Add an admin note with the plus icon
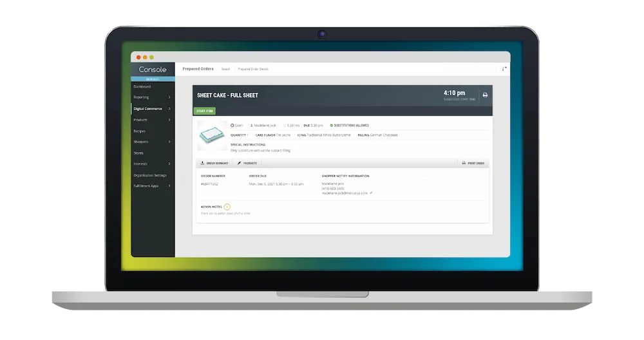Viewport: 644px width, 340px height. (227, 207)
